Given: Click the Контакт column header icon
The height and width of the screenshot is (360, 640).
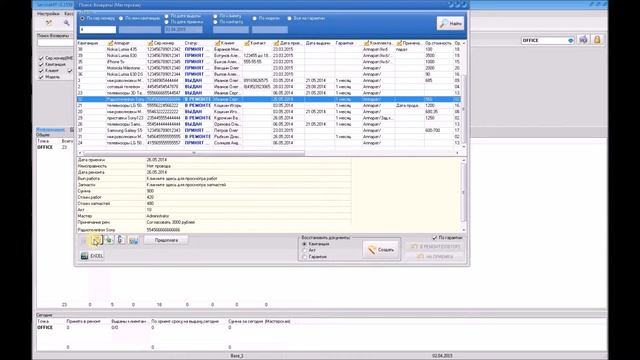Looking at the screenshot, I should coord(247,43).
